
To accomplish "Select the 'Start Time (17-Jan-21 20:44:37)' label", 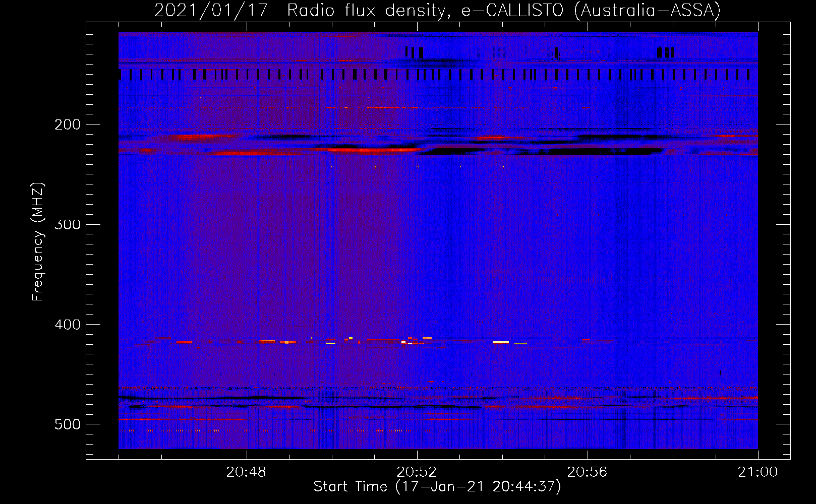I will (x=437, y=487).
